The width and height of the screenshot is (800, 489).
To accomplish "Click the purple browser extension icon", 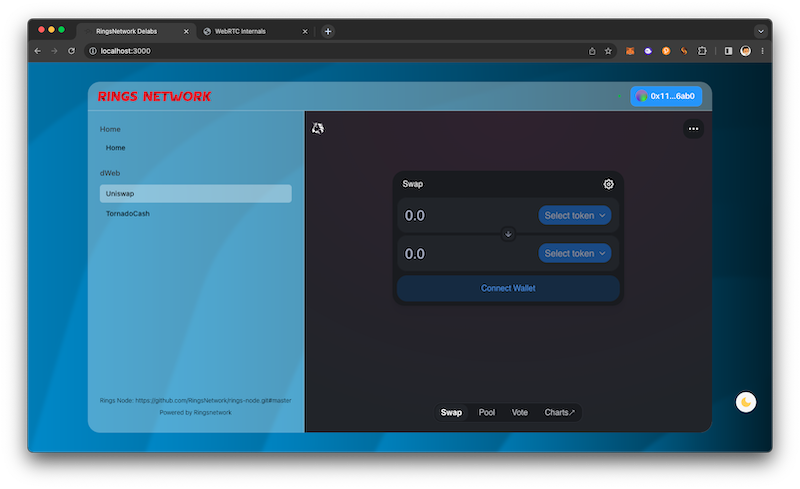I will click(x=648, y=51).
